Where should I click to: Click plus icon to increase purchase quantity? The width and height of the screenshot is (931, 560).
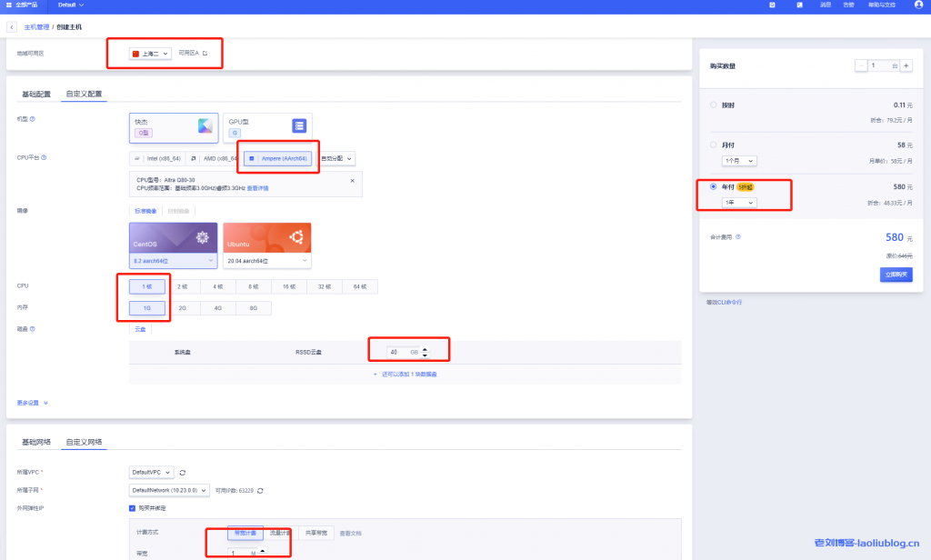pyautogui.click(x=906, y=66)
